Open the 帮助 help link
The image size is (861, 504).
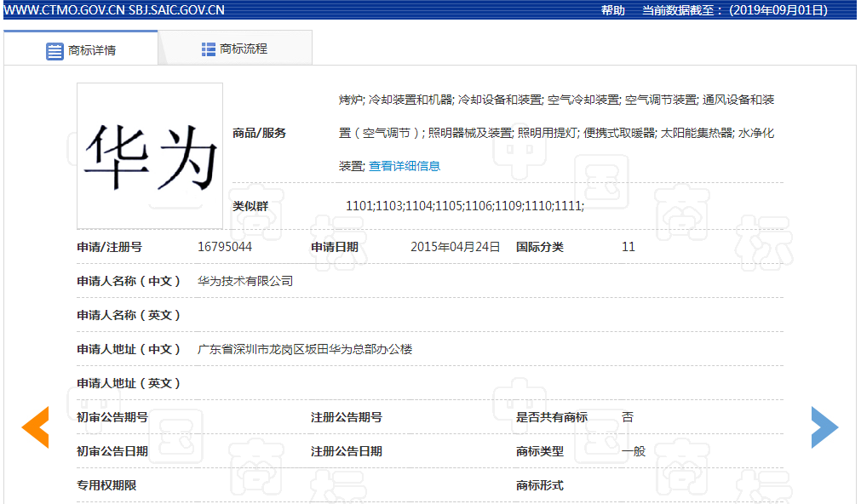(613, 10)
